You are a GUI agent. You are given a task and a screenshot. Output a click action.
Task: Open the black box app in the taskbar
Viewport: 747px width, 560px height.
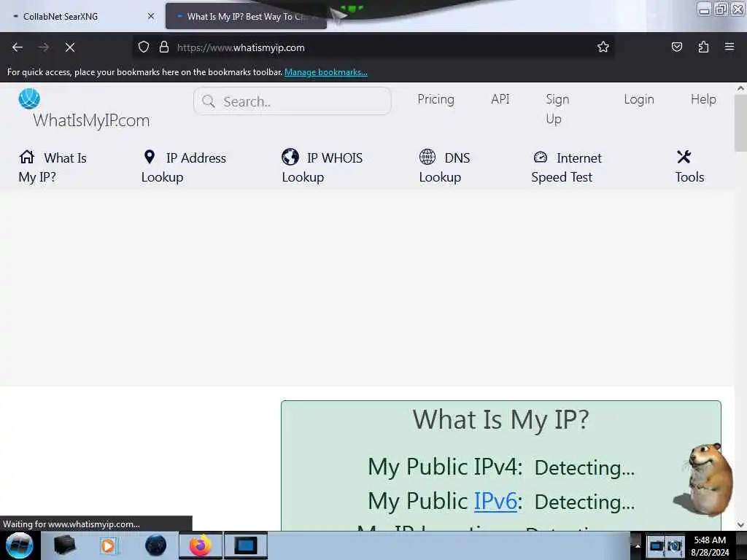64,545
